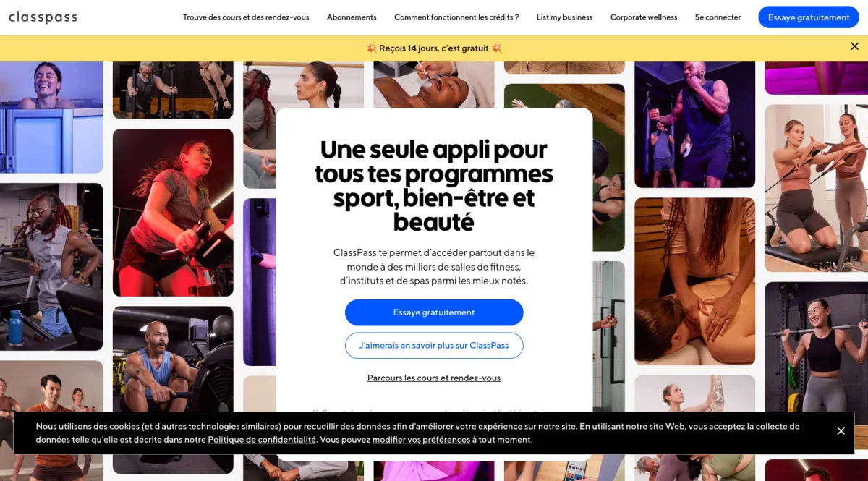Dismiss the yellow 14 jours promo banner
This screenshot has width=868, height=481.
(854, 46)
